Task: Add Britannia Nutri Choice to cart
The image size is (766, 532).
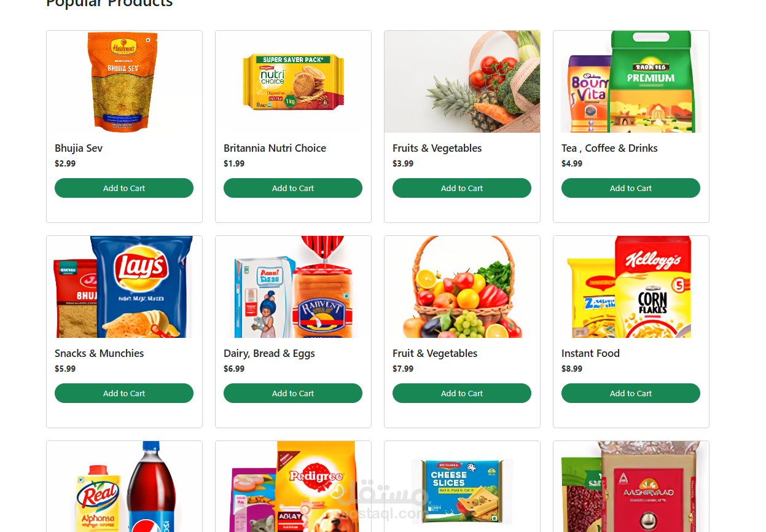Action: click(x=293, y=188)
